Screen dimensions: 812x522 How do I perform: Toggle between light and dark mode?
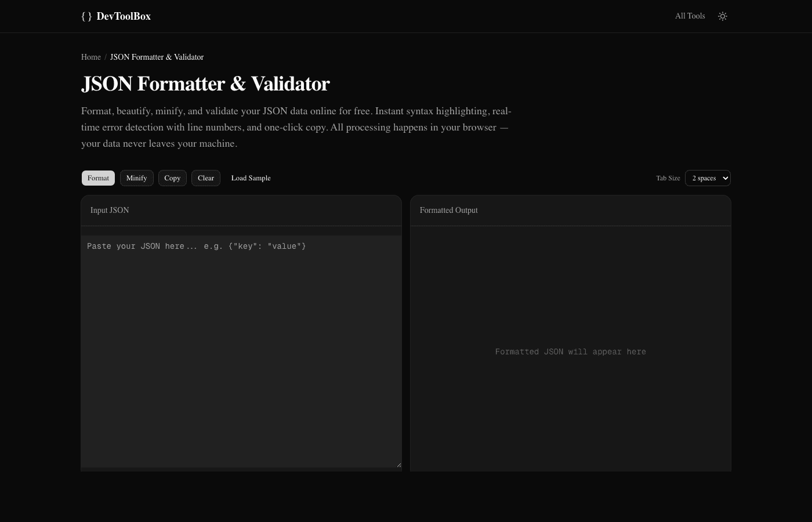(x=723, y=16)
